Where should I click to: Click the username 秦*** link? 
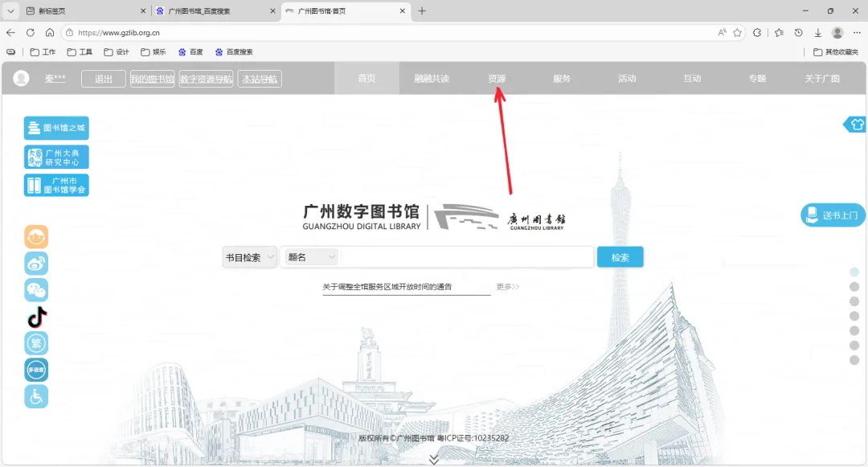[55, 79]
